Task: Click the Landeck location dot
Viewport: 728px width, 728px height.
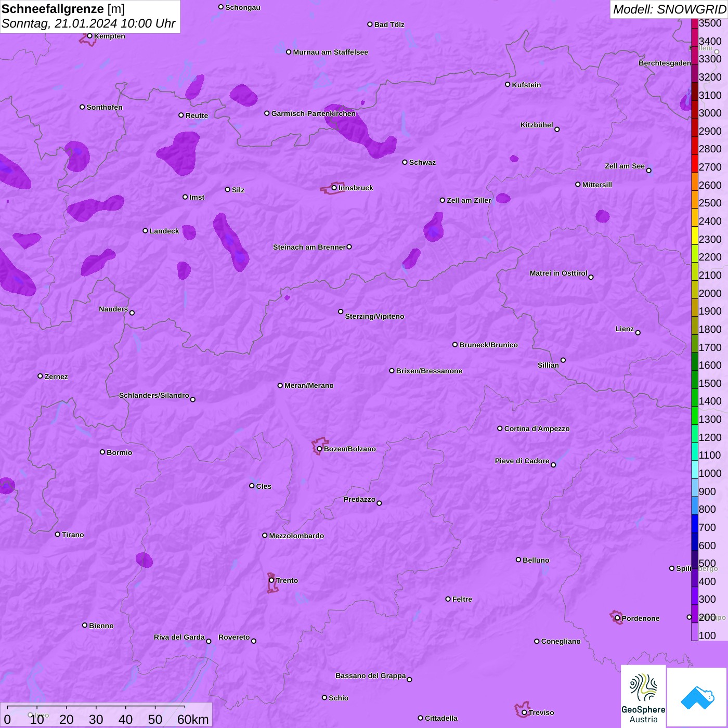Action: pos(145,231)
